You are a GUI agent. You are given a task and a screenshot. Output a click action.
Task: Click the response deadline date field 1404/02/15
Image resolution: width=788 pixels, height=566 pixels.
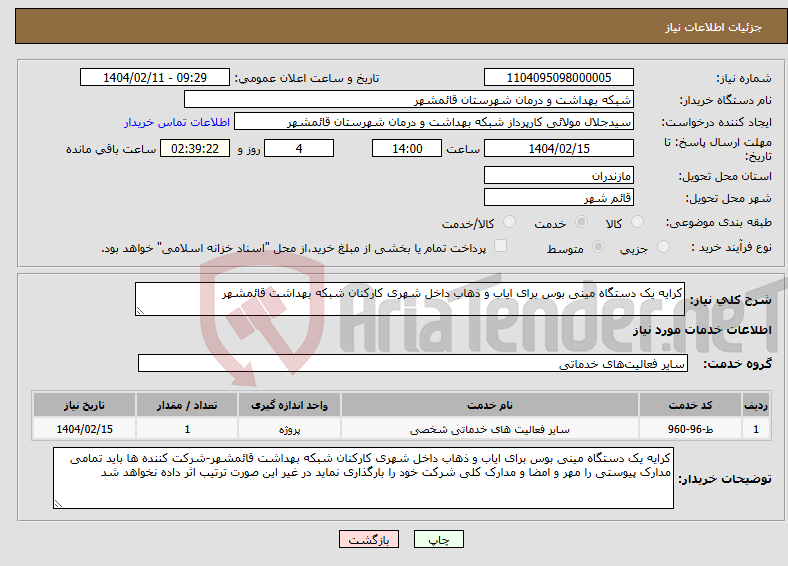[x=558, y=148]
